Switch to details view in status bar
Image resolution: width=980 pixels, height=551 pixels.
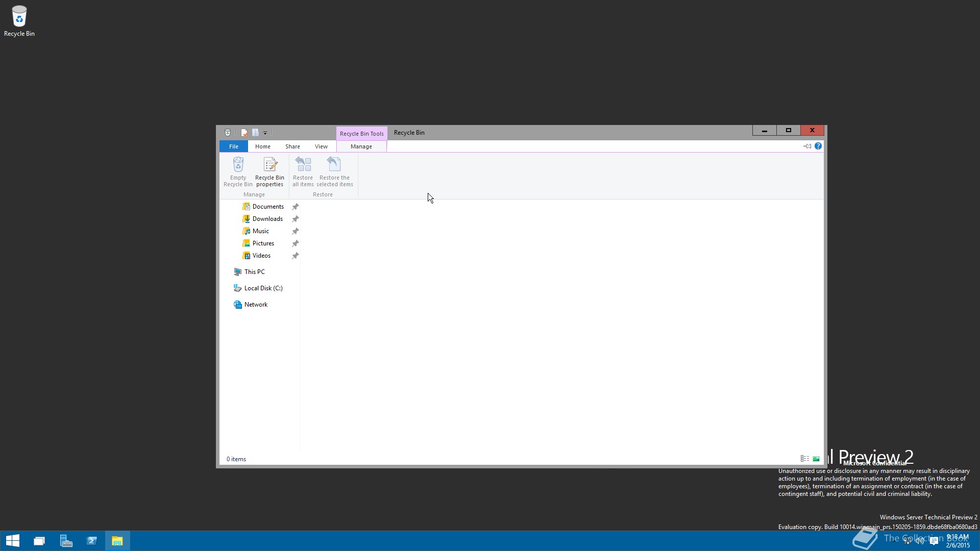tap(805, 459)
